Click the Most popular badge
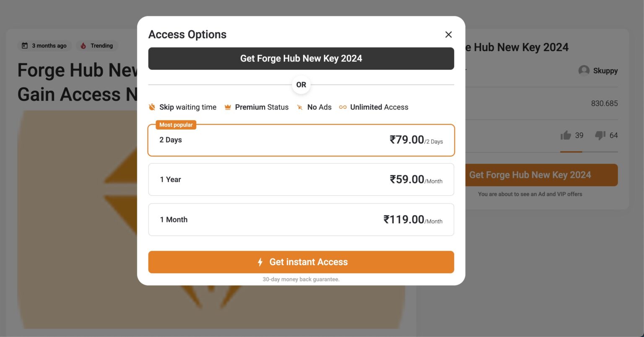 pos(176,125)
